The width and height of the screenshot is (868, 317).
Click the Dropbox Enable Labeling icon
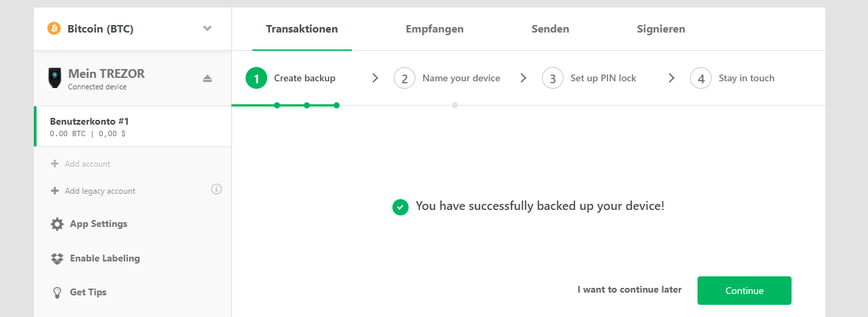[x=58, y=259]
